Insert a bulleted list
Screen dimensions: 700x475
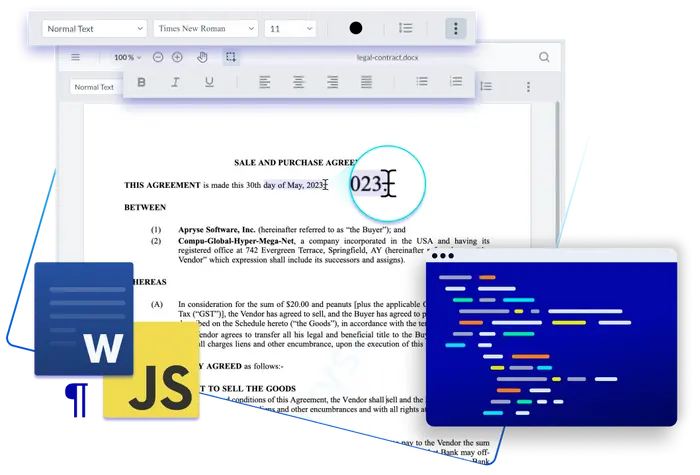422,82
